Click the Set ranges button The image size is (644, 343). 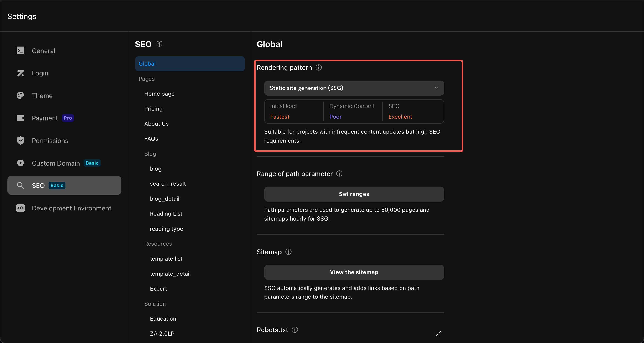point(354,194)
